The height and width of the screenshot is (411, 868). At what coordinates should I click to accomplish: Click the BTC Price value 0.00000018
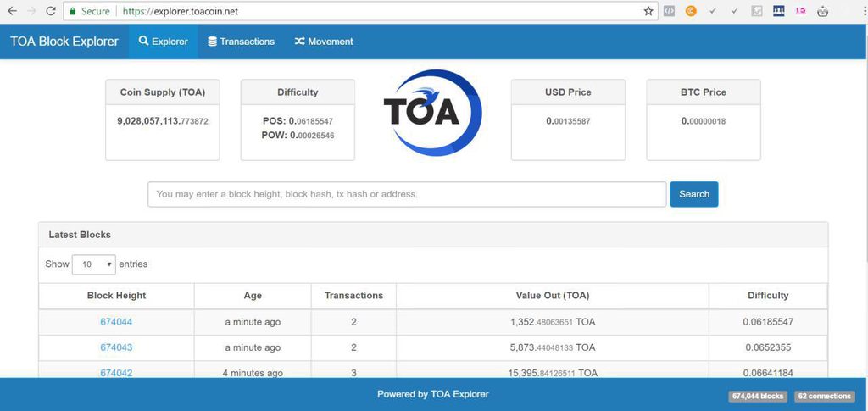coord(703,121)
